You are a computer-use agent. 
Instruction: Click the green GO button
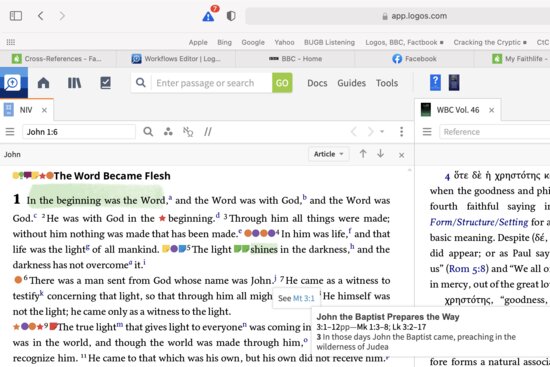pyautogui.click(x=282, y=83)
